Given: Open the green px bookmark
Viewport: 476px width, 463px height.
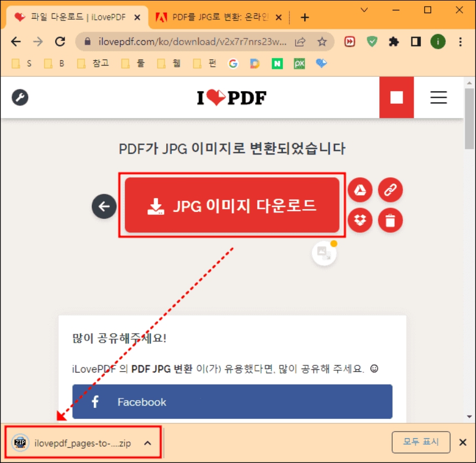Looking at the screenshot, I should [x=299, y=63].
